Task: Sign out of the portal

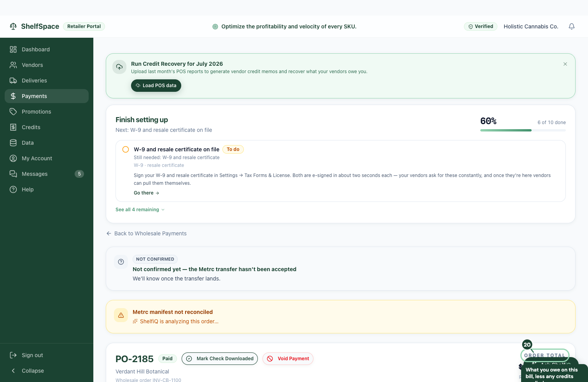Action: (x=47, y=355)
